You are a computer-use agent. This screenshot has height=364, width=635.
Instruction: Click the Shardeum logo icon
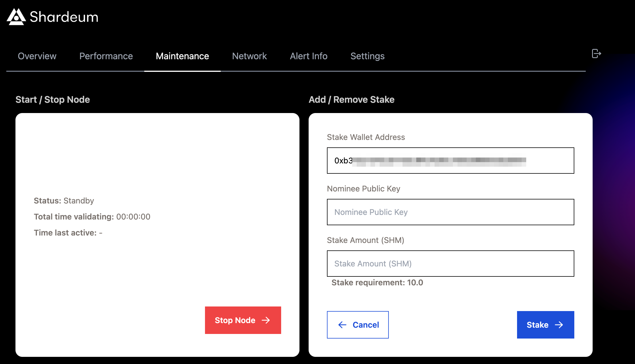pos(16,17)
